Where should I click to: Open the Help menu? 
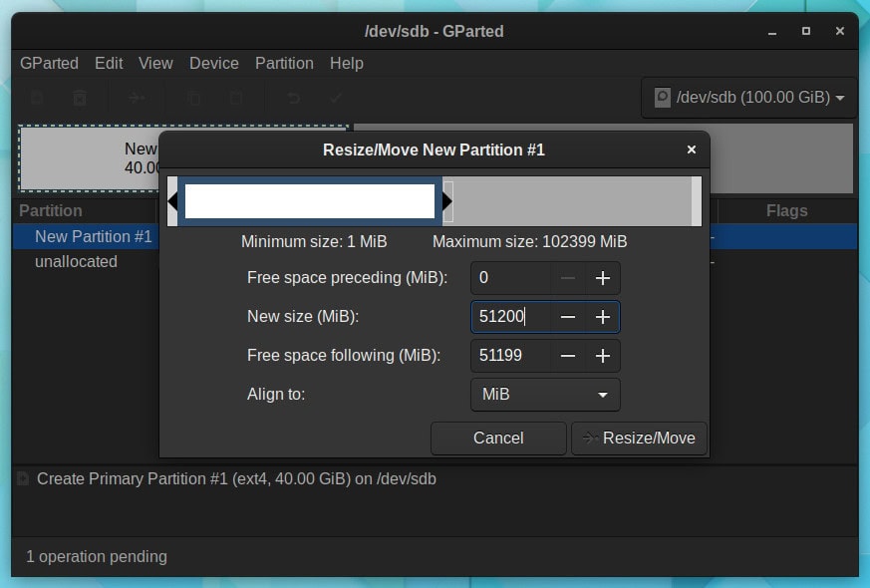347,63
